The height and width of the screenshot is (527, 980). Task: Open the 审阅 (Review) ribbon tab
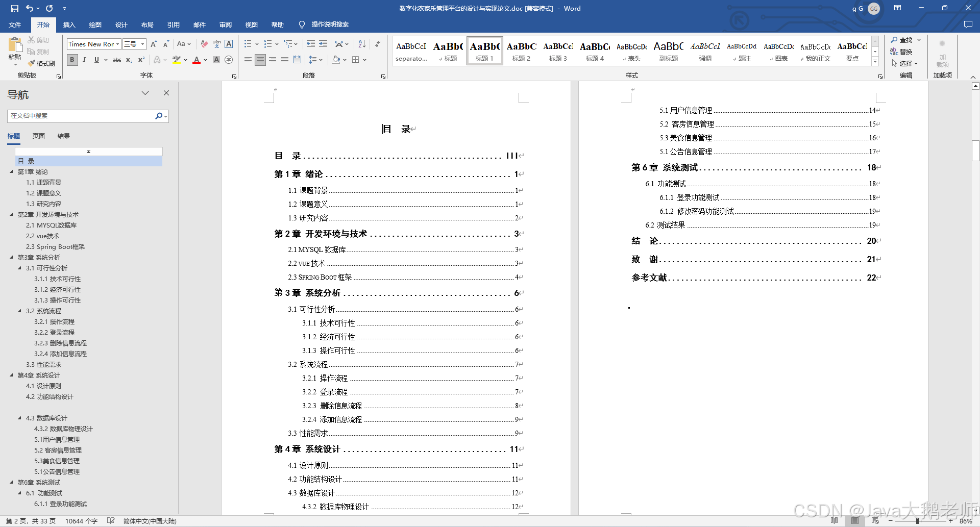pyautogui.click(x=226, y=24)
